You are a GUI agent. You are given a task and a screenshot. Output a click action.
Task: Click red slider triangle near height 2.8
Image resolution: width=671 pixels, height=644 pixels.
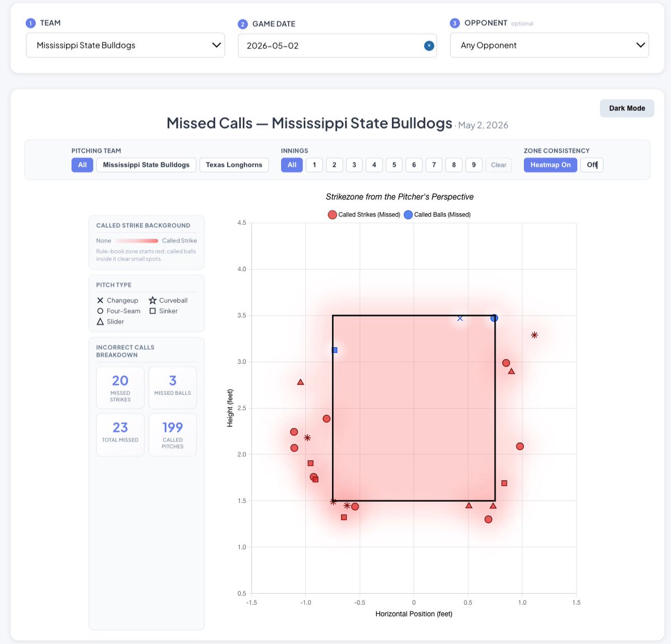(300, 382)
